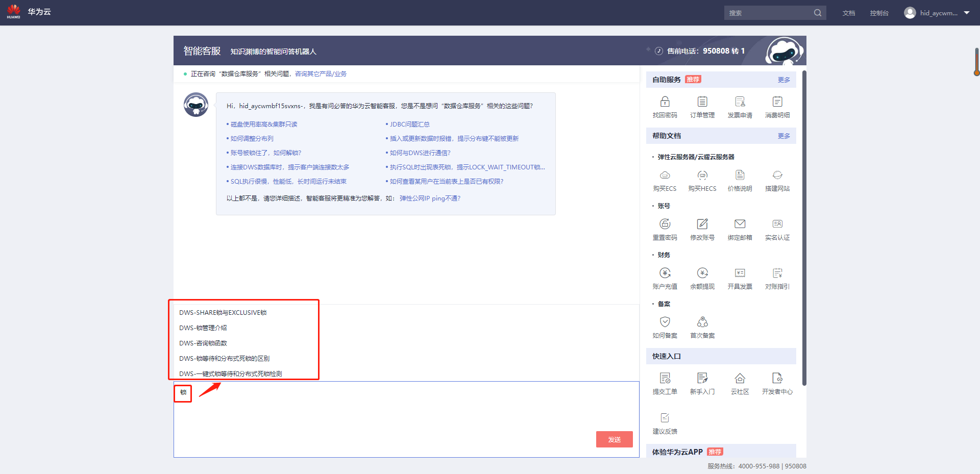The image size is (980, 474).
Task: Open the 价格说明 document icon
Action: [x=740, y=175]
